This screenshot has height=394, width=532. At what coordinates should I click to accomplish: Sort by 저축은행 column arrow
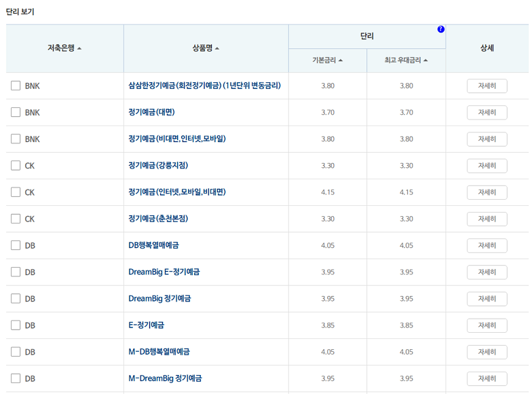click(79, 49)
